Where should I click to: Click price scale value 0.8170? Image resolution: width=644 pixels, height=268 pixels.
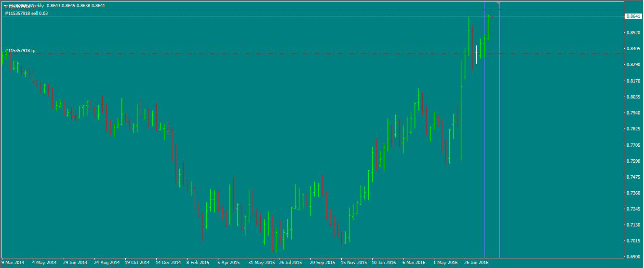tap(633, 81)
